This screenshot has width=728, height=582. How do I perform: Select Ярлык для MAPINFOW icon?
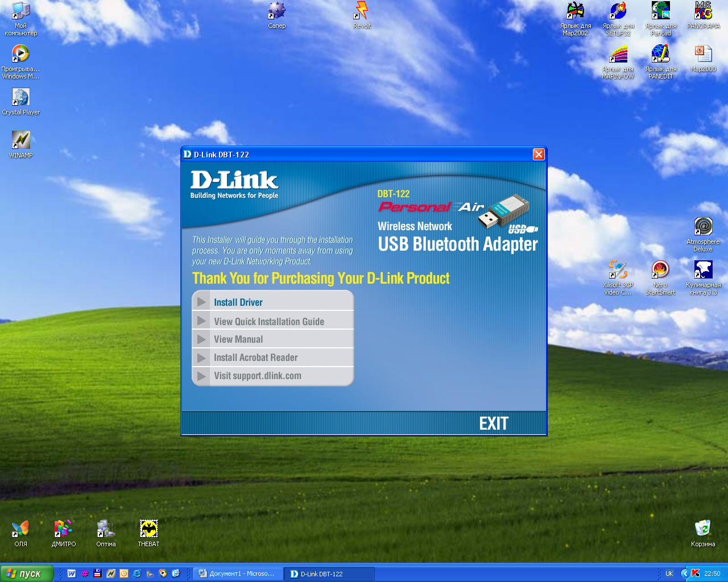click(x=618, y=62)
